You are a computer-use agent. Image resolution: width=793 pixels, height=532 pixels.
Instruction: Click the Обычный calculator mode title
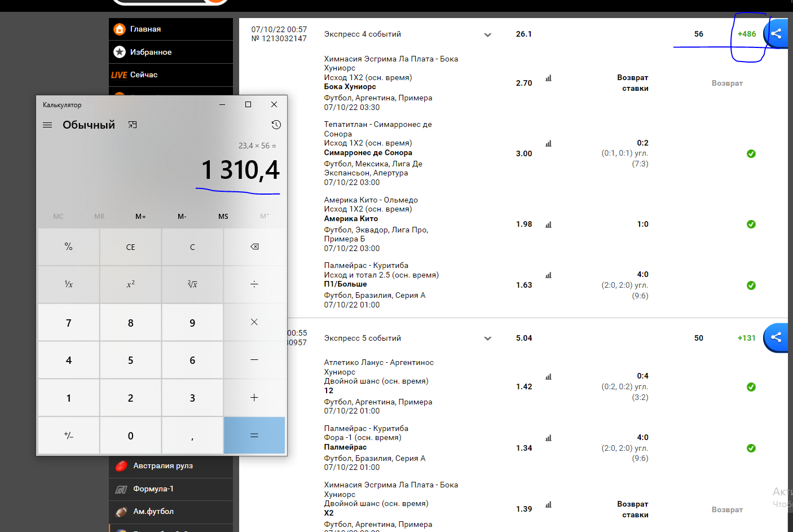coord(89,125)
